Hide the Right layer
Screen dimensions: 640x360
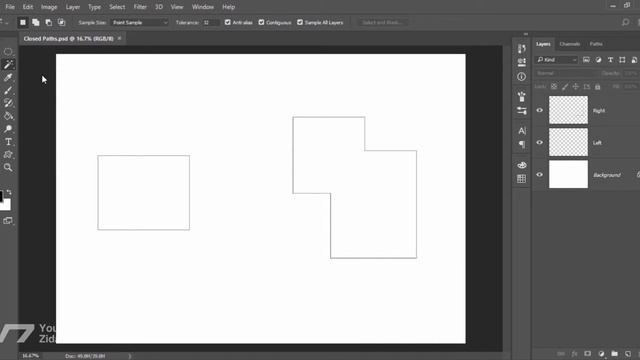pyautogui.click(x=540, y=110)
